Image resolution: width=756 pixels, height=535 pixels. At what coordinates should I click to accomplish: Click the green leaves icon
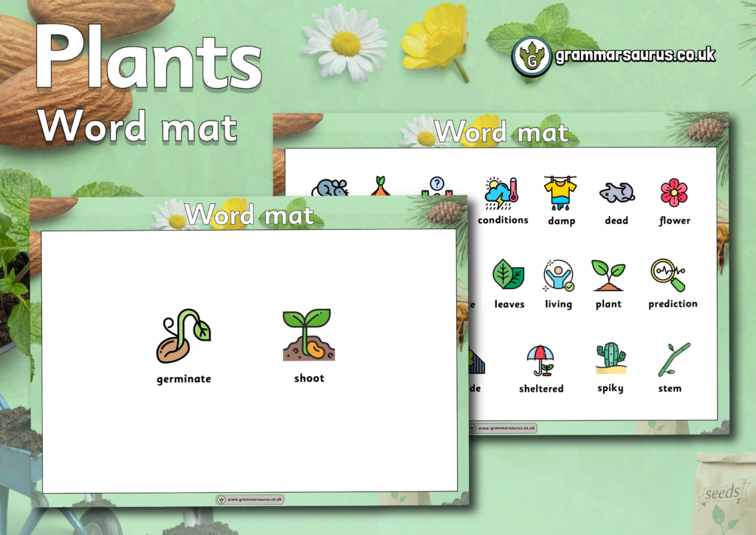click(x=509, y=275)
